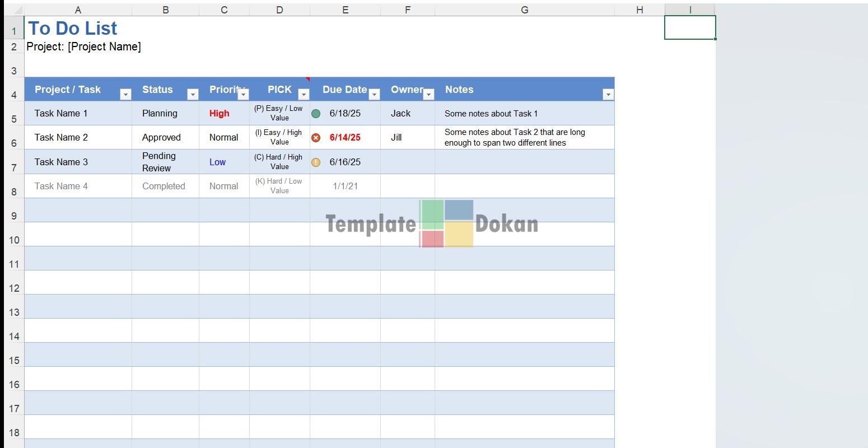
Task: Click the yellow exclamation warning icon
Action: tap(316, 162)
